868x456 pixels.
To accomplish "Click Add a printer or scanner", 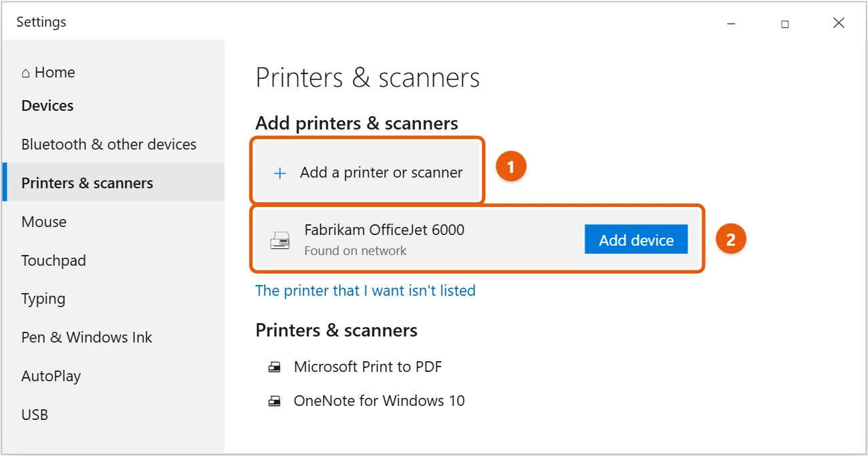I will click(368, 171).
